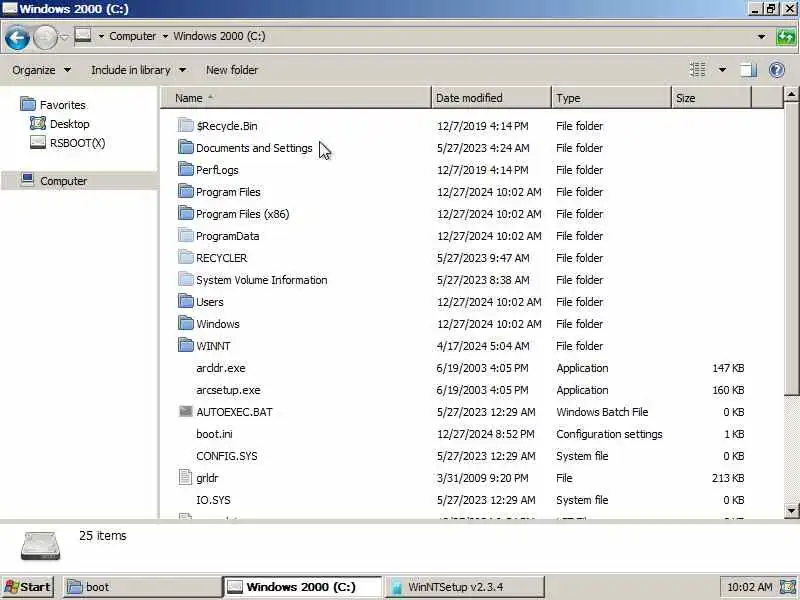
Task: Select the AUTOEXEC.BAT file icon
Action: tap(186, 411)
